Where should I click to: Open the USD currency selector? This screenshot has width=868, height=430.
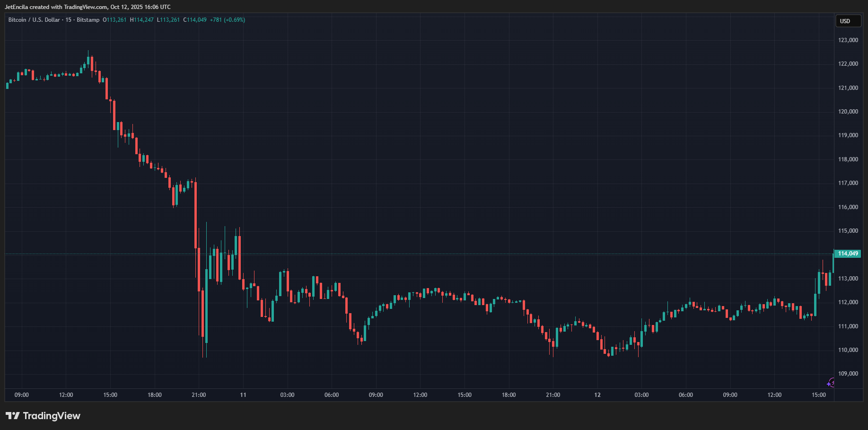tap(848, 21)
